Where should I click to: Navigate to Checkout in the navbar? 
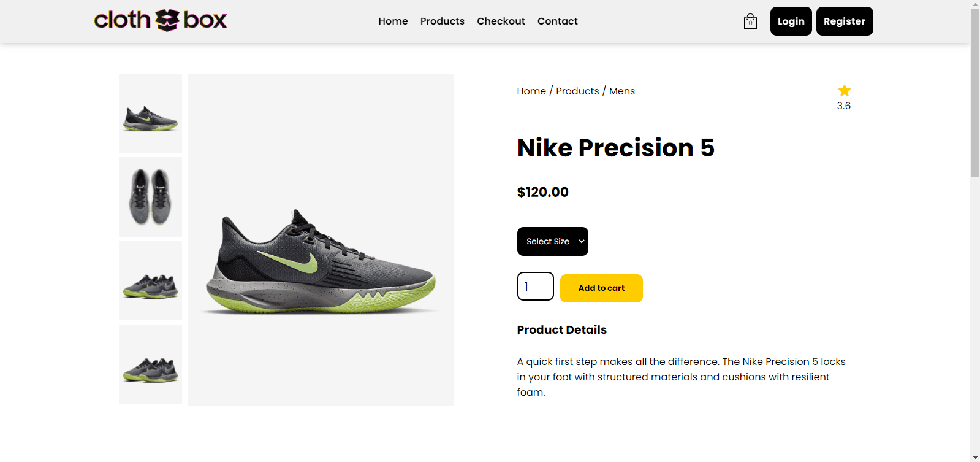tap(501, 21)
